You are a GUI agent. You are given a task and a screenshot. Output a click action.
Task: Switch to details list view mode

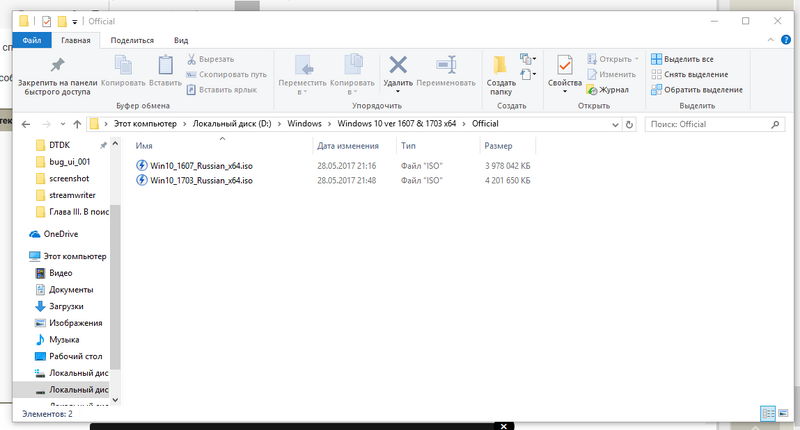[767, 413]
